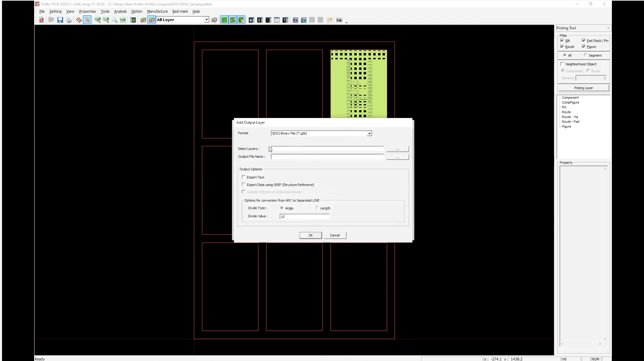Uncheck the Neighborhood Object checkbox
The width and height of the screenshot is (644, 361).
562,64
